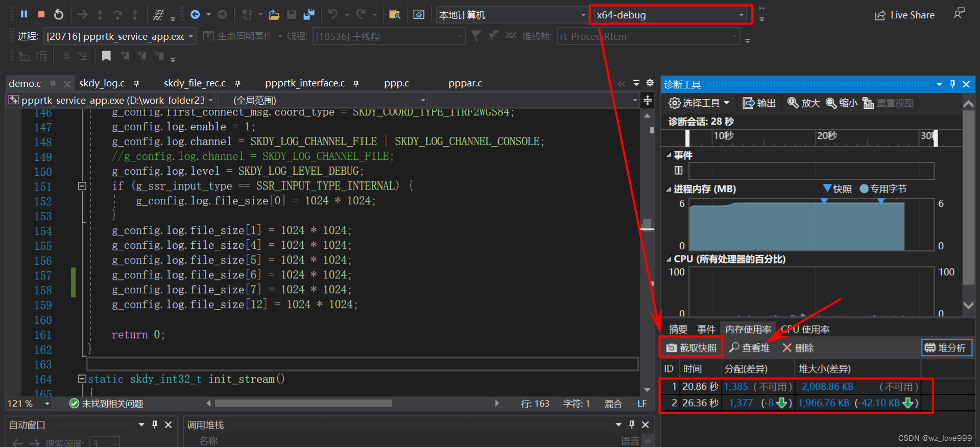
Task: Click the no-issues-found status check icon
Action: click(74, 404)
